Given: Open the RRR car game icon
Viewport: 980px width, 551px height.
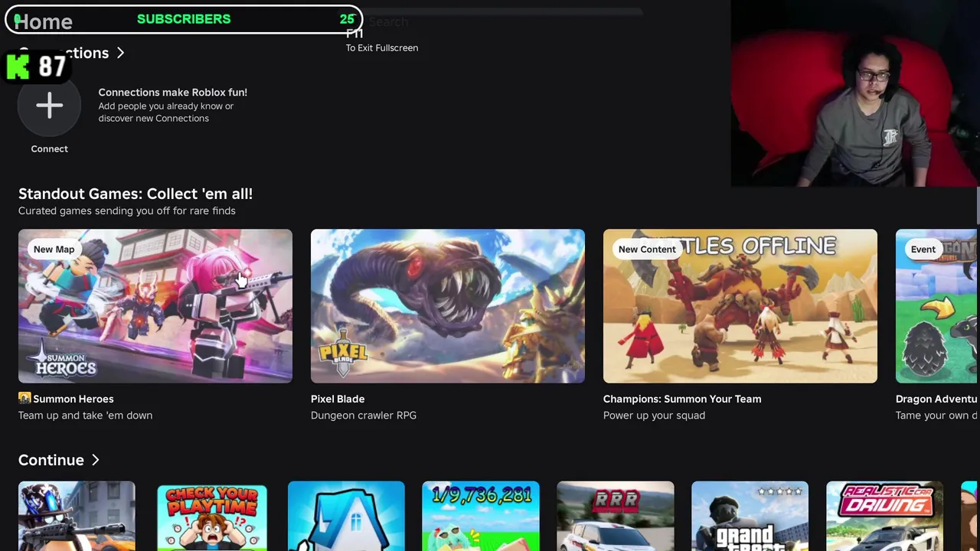Looking at the screenshot, I should tap(616, 517).
